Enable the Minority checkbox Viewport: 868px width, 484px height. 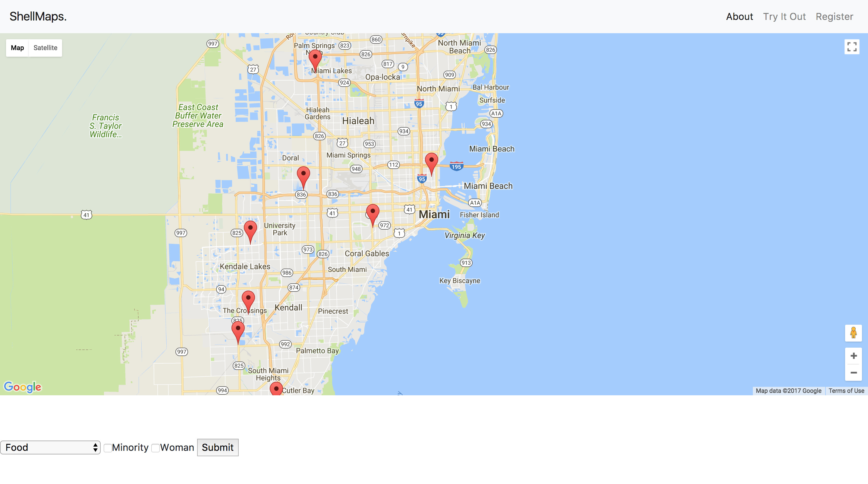[x=108, y=448]
